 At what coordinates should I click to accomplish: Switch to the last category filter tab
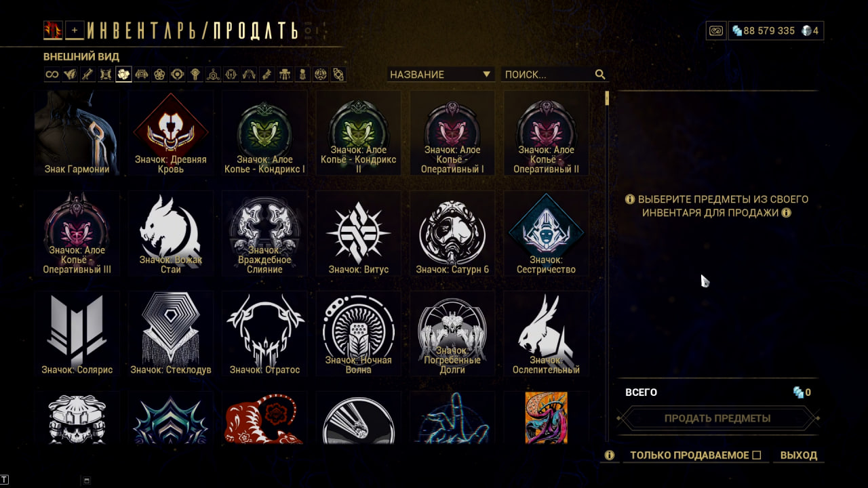338,75
